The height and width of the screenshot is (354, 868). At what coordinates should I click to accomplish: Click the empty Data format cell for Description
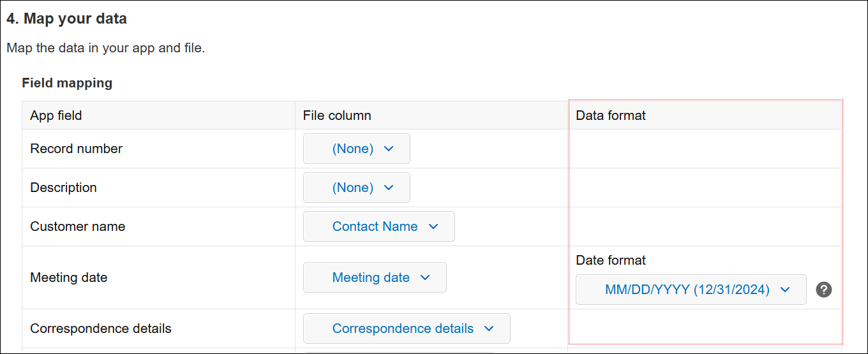pyautogui.click(x=705, y=188)
